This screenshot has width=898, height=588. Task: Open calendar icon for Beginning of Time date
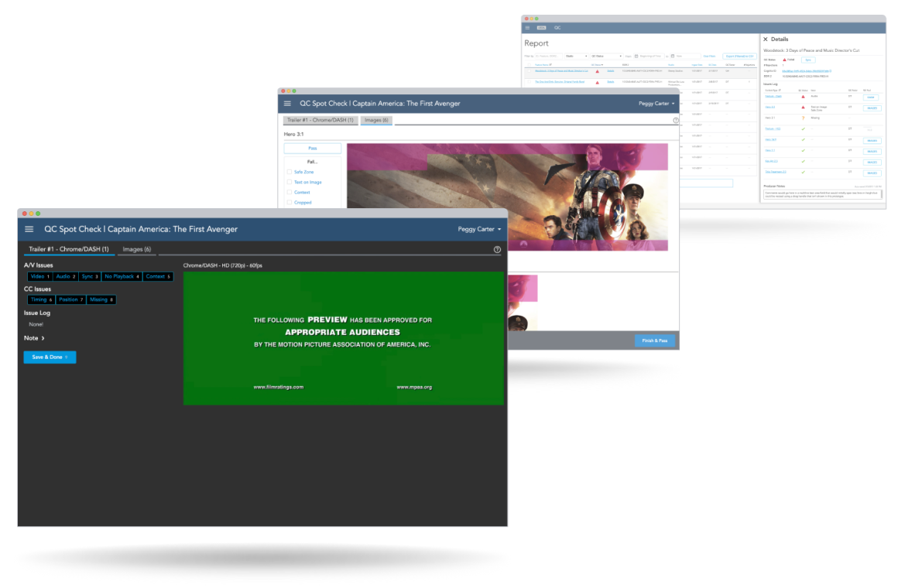[x=636, y=56]
